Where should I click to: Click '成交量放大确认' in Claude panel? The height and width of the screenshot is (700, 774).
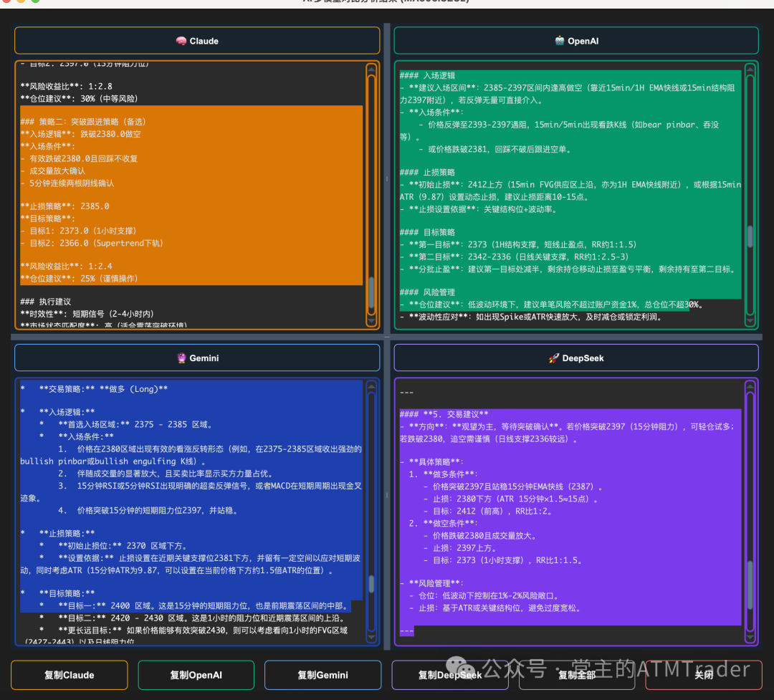pyautogui.click(x=53, y=171)
